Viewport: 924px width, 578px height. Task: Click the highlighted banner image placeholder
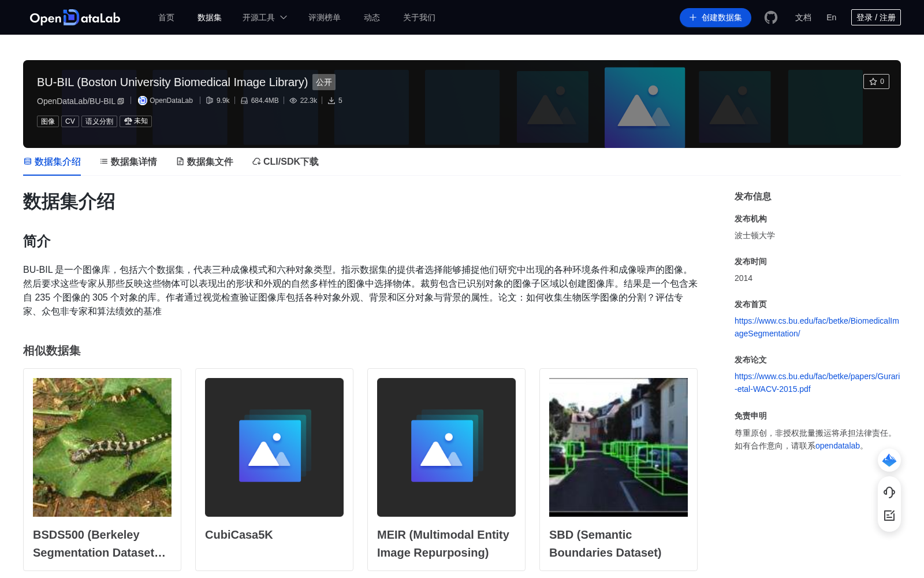coord(644,108)
